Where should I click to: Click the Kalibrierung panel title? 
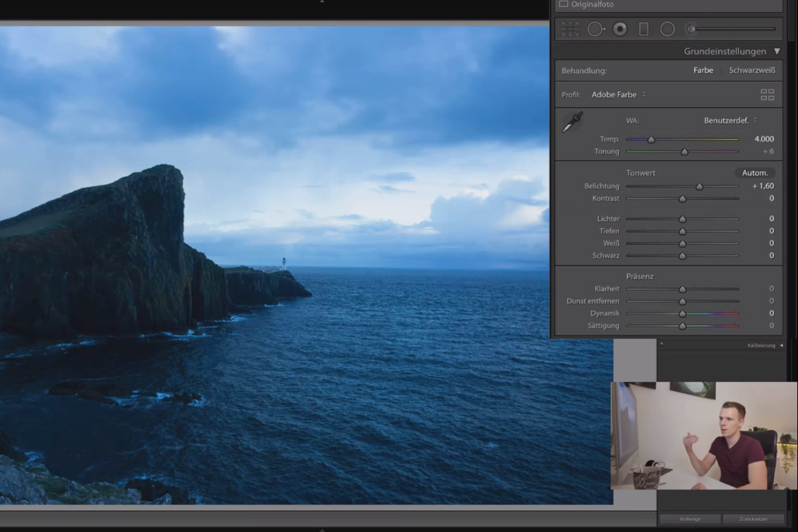[x=761, y=345]
